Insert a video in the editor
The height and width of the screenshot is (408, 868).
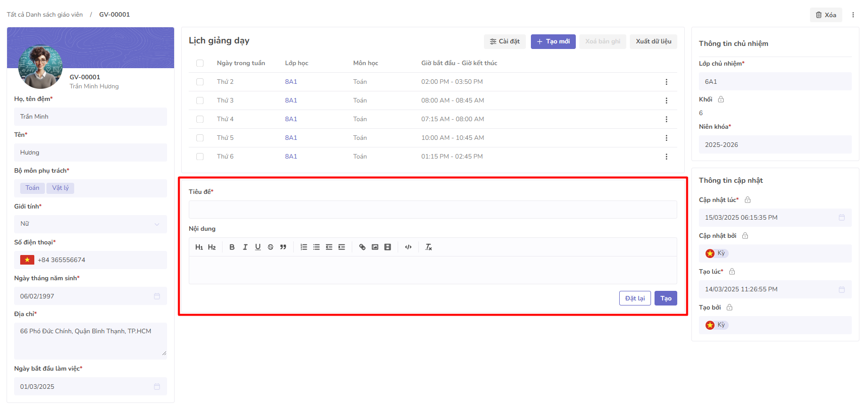(x=388, y=247)
